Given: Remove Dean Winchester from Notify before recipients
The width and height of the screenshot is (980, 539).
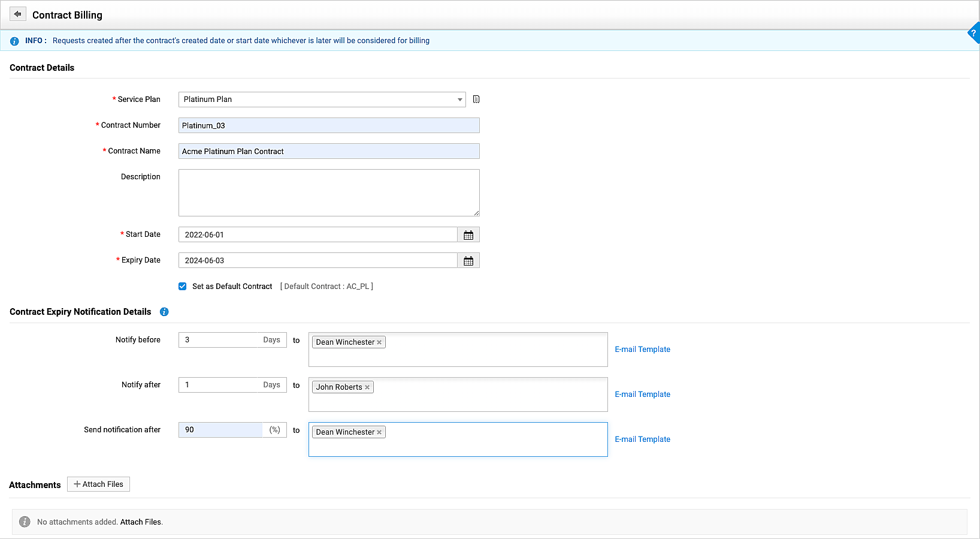Looking at the screenshot, I should 379,342.
